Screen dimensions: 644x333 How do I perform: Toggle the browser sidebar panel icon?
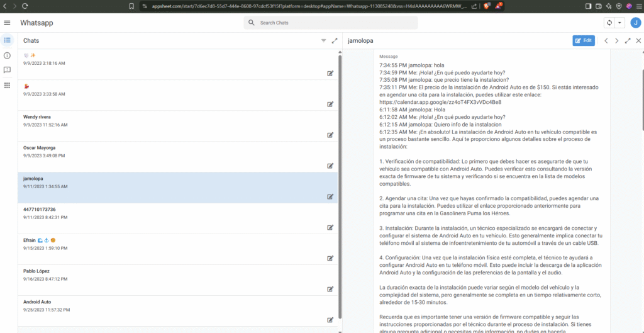point(588,6)
